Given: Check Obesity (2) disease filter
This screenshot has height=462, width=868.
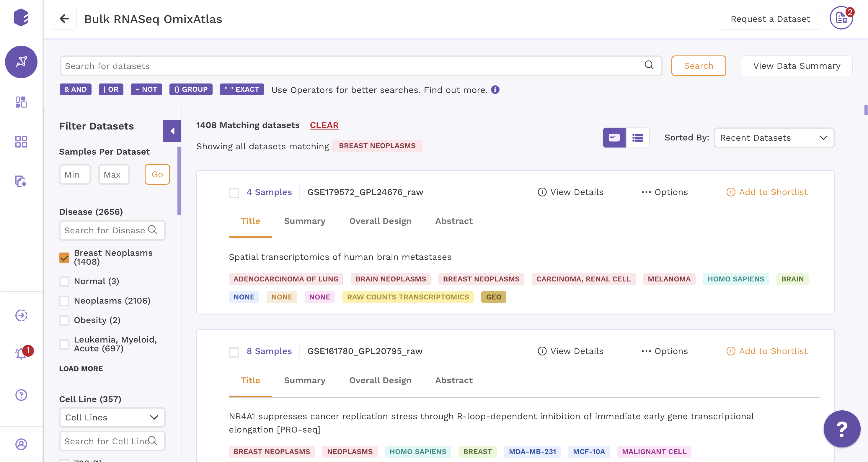Looking at the screenshot, I should [64, 320].
